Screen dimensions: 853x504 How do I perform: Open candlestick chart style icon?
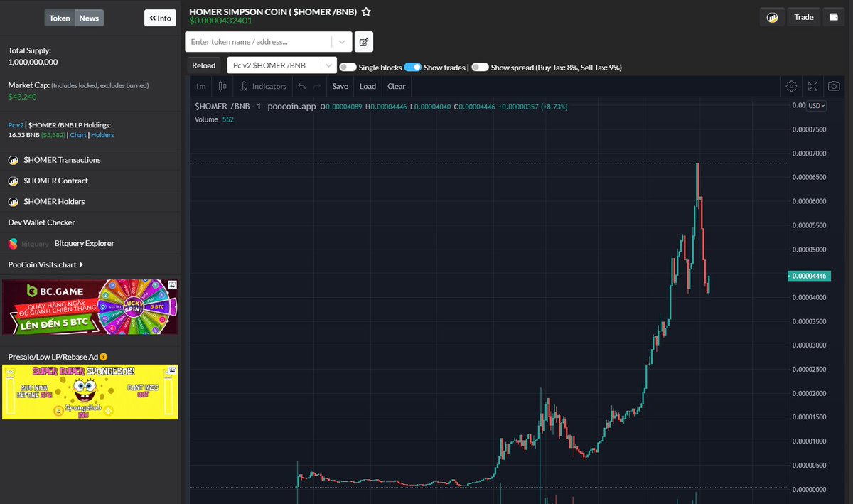[222, 86]
